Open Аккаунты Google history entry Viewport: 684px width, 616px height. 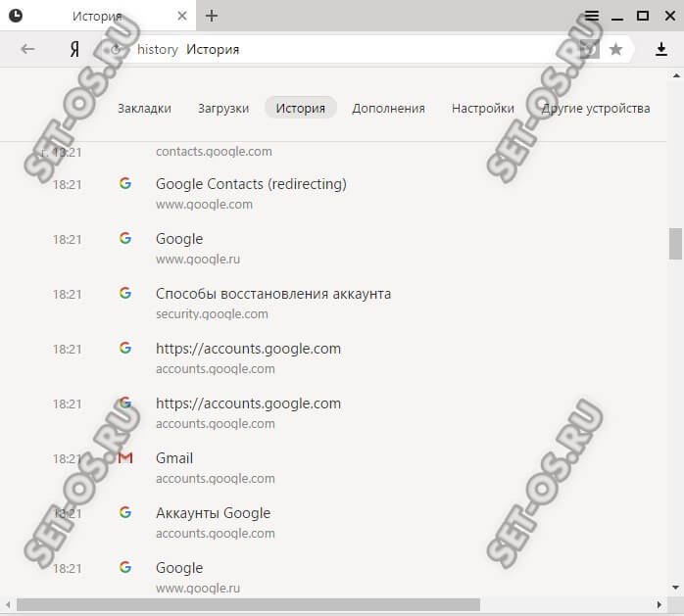tap(213, 513)
